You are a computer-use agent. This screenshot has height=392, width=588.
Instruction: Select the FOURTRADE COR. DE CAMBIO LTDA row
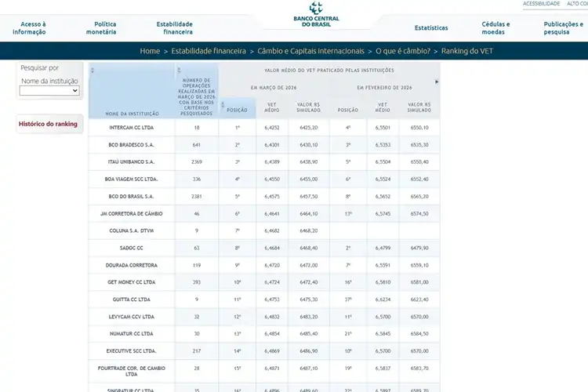pyautogui.click(x=131, y=371)
